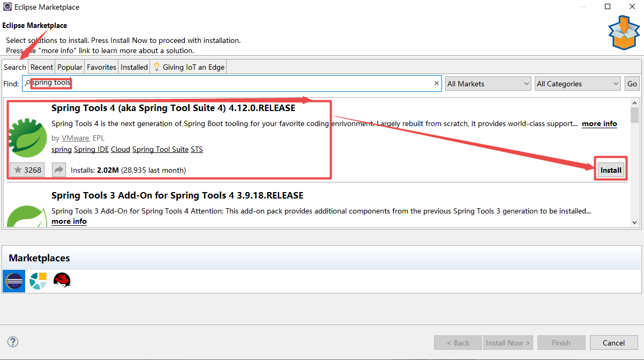Select the Obeo marketplace catalog icon
Image resolution: width=644 pixels, height=360 pixels.
pyautogui.click(x=38, y=281)
